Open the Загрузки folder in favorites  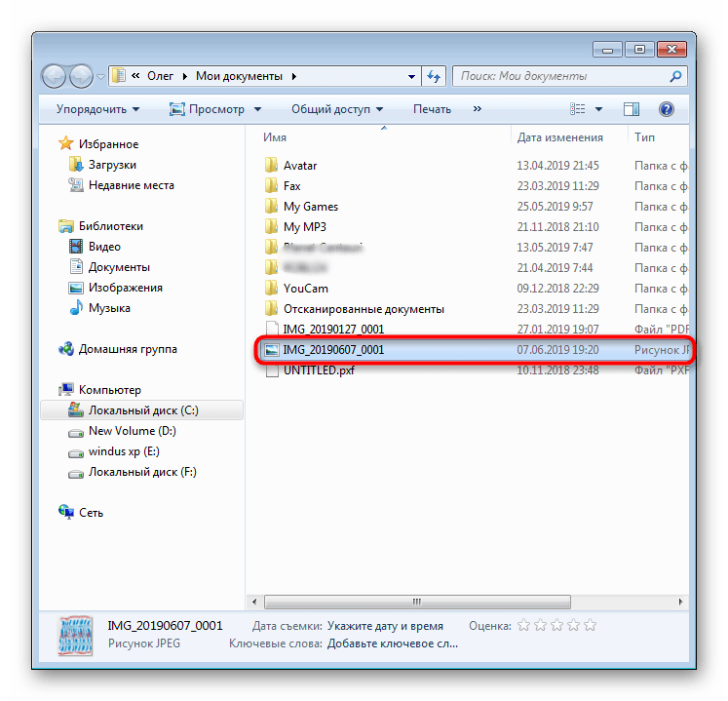pyautogui.click(x=112, y=165)
